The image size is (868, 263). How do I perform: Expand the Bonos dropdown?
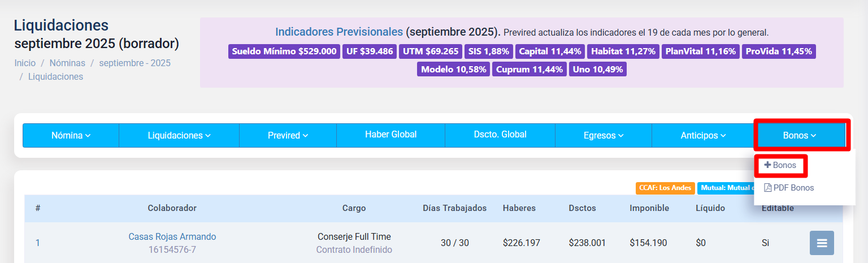pos(800,136)
